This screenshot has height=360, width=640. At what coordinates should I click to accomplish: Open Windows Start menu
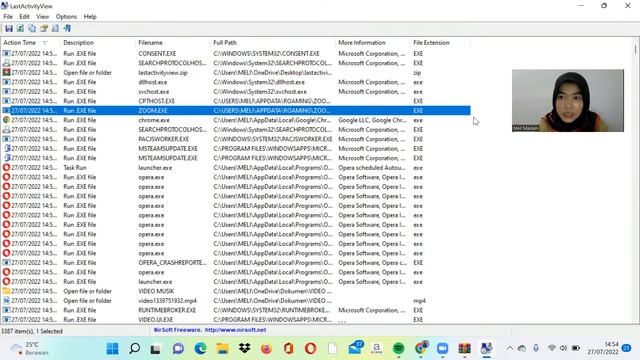112,349
